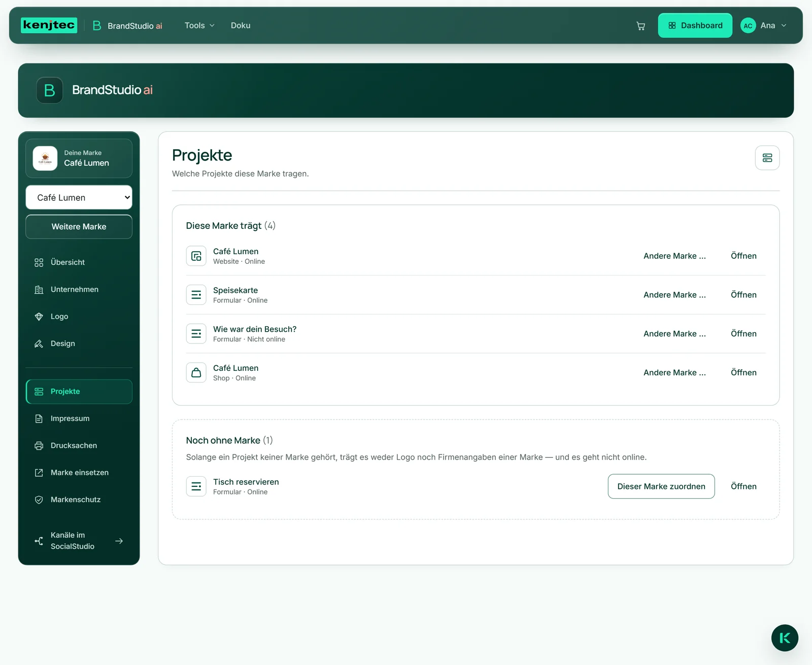Open the Café Lumen brand select box
Screen dimensions: 812x665
pos(79,197)
